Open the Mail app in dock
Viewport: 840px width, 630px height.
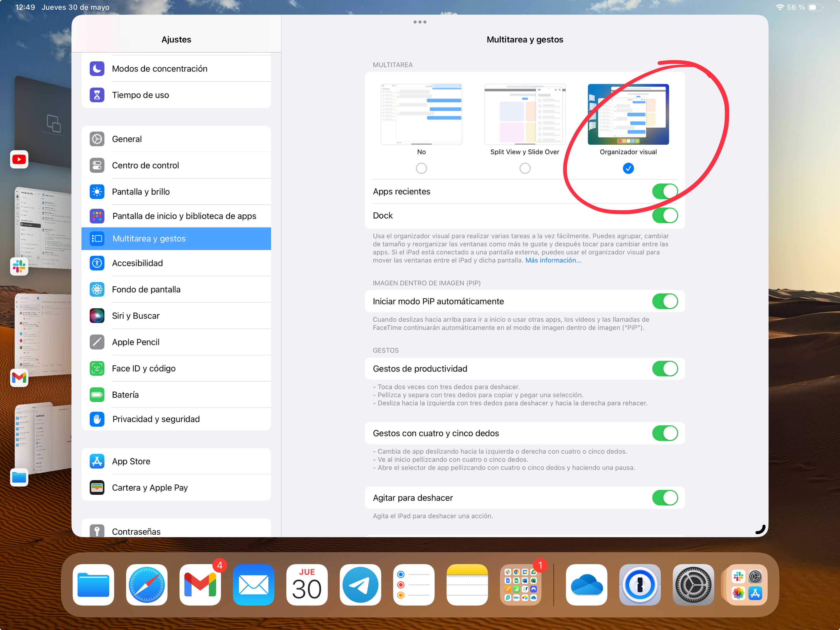(253, 584)
